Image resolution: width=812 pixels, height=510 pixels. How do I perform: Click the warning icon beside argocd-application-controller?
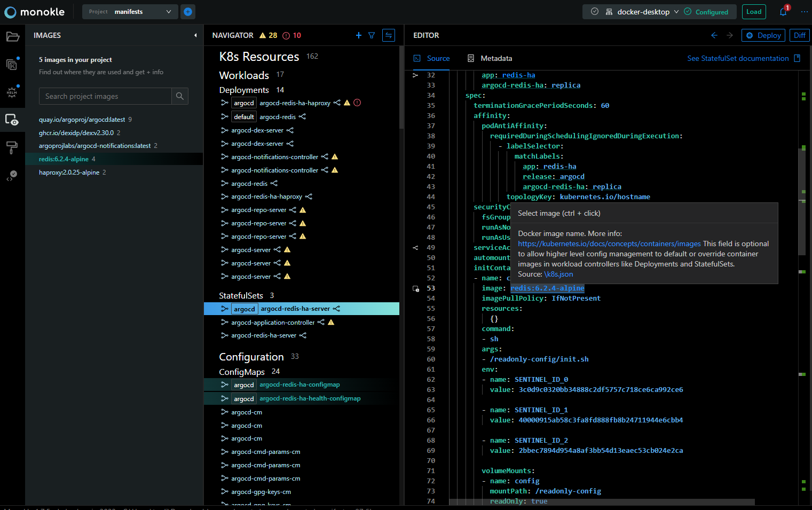click(x=331, y=323)
